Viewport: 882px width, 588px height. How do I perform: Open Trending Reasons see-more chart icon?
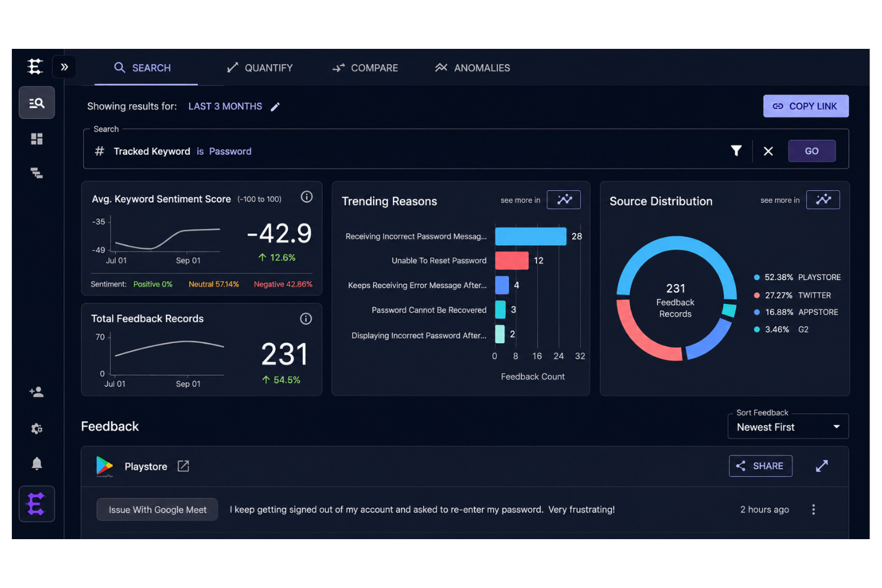564,200
